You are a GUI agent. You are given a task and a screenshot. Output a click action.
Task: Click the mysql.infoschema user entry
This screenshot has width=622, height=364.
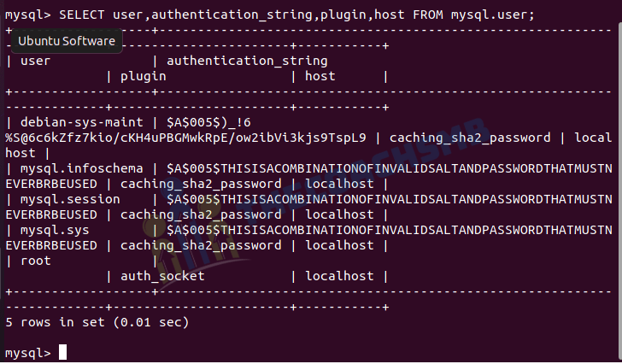[82, 169]
